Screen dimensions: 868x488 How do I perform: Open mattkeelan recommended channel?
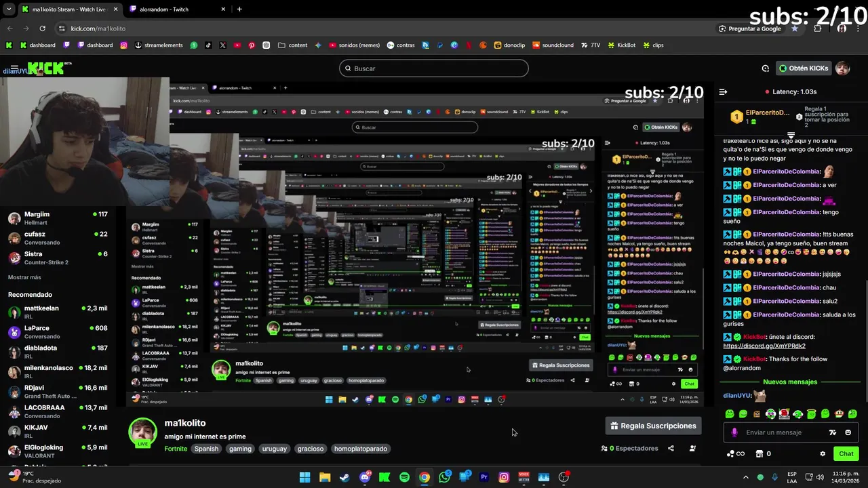58,312
